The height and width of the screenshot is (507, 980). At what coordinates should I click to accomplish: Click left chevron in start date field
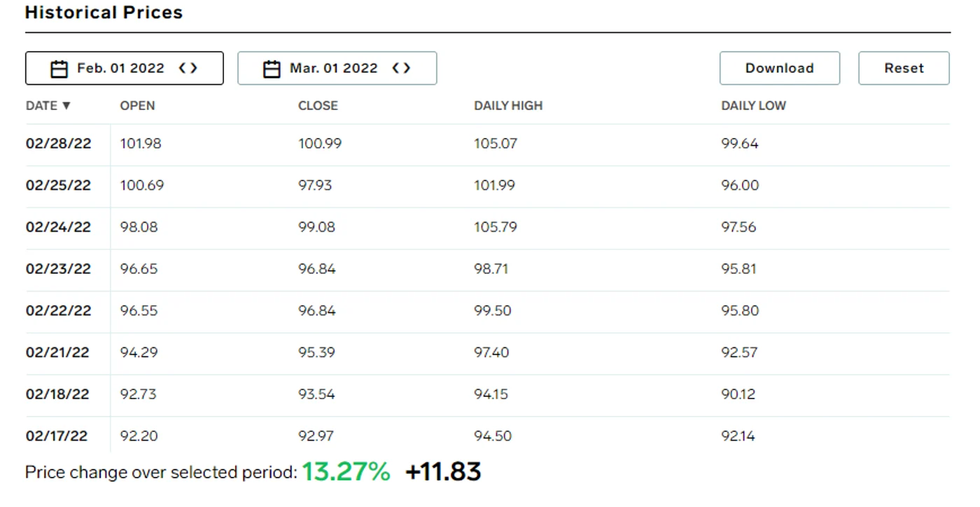183,68
